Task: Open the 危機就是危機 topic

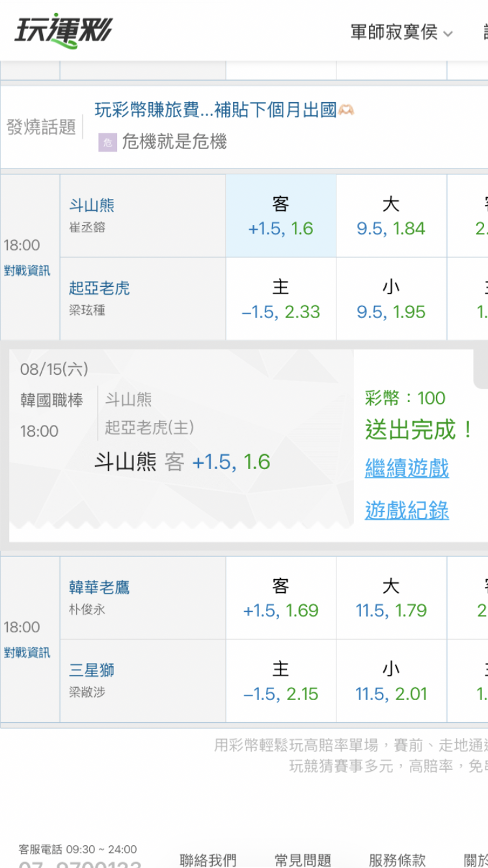Action: (174, 142)
